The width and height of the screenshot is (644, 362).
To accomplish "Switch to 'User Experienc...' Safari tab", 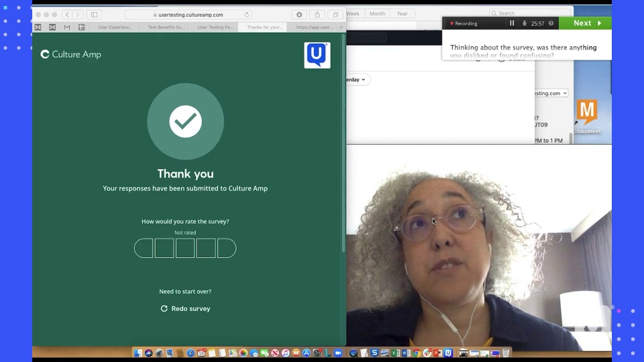I will coord(115,27).
